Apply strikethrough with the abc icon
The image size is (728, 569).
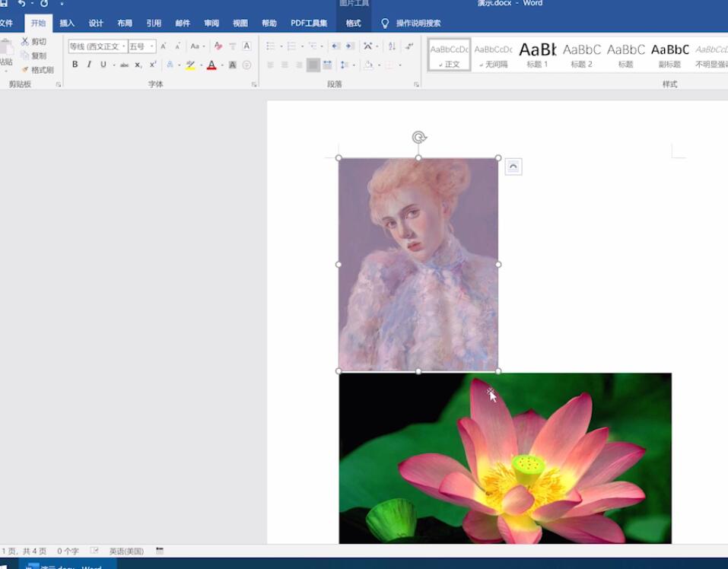click(125, 65)
